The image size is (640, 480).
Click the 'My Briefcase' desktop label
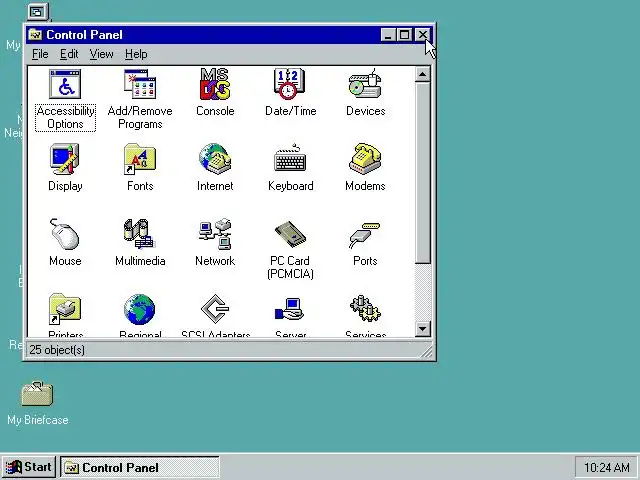[38, 420]
